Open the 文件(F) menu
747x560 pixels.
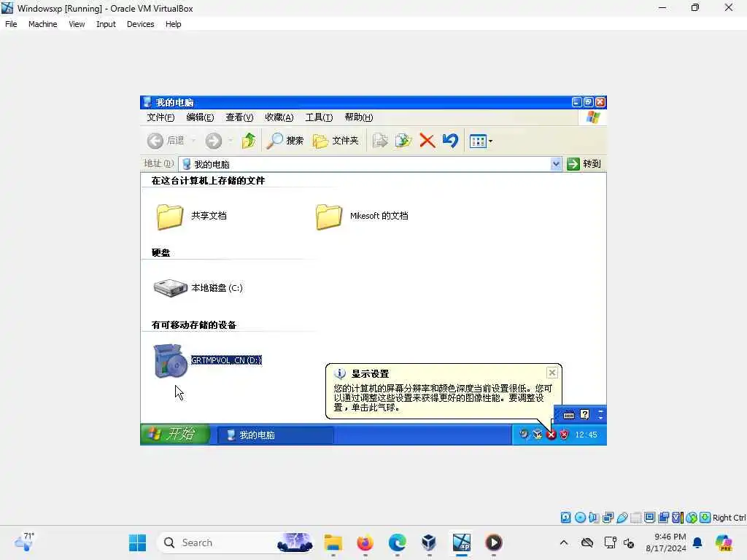160,117
